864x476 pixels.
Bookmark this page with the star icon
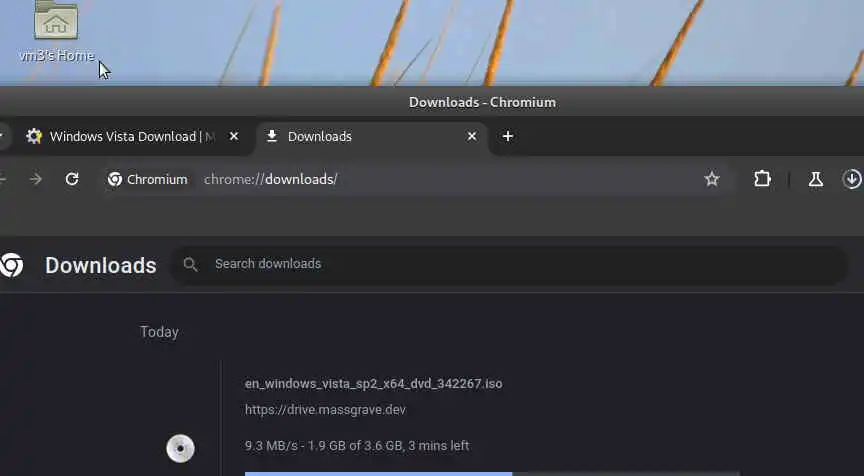tap(712, 179)
